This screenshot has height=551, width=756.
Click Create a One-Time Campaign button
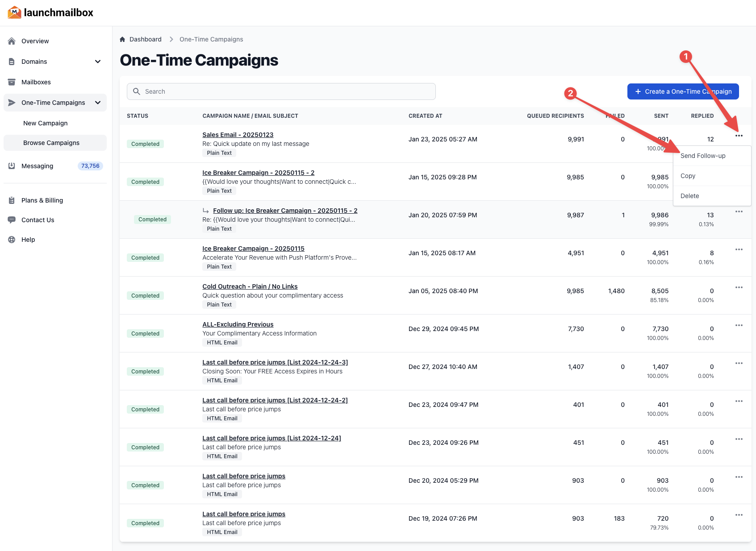[x=683, y=91]
